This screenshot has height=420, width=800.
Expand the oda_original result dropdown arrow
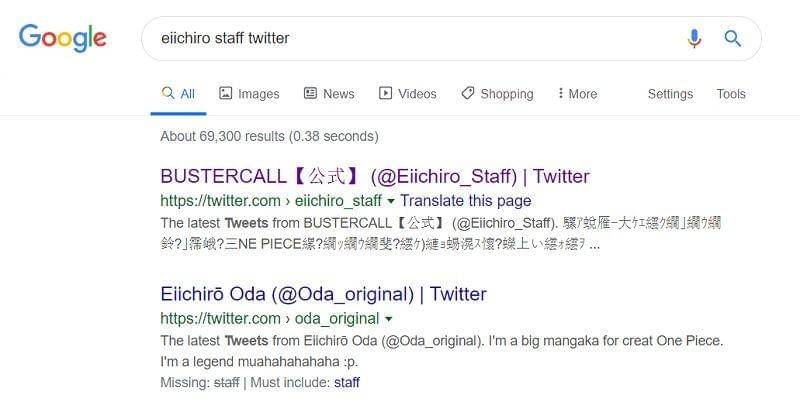tap(388, 319)
